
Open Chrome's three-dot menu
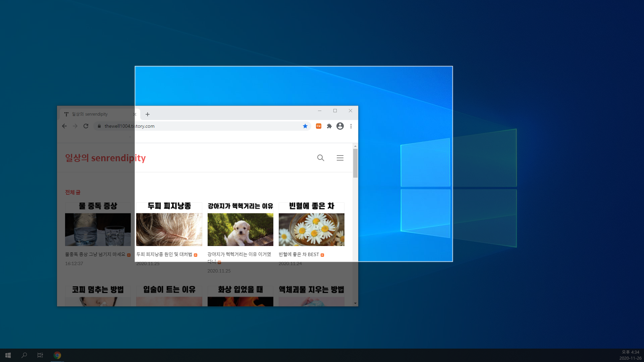pyautogui.click(x=351, y=126)
